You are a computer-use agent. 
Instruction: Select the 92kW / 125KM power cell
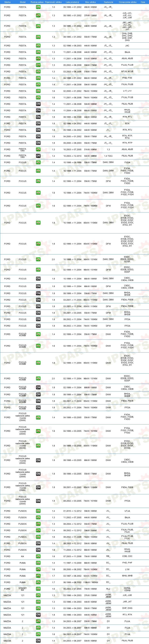[90, 576]
